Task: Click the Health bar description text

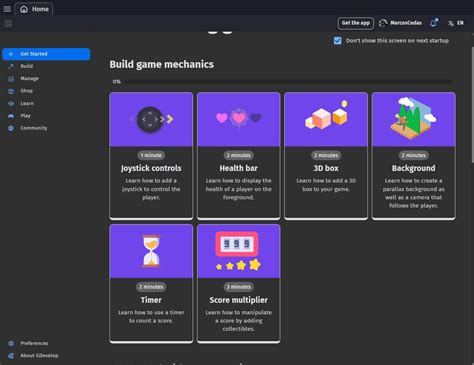Action: tap(238, 189)
